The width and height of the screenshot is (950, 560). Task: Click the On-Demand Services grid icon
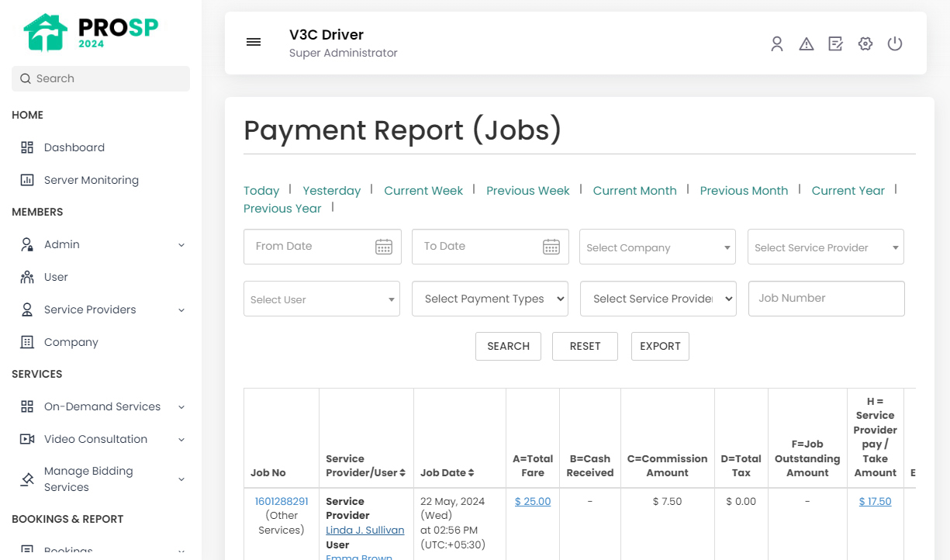click(x=27, y=406)
